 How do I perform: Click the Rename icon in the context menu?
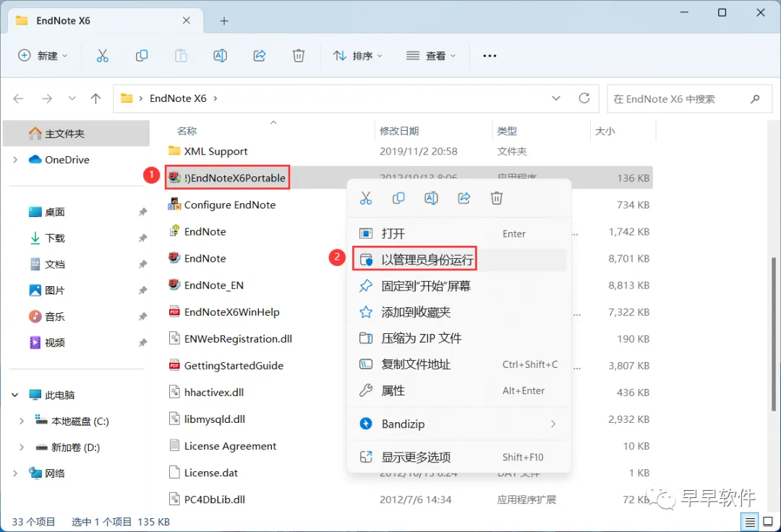431,198
